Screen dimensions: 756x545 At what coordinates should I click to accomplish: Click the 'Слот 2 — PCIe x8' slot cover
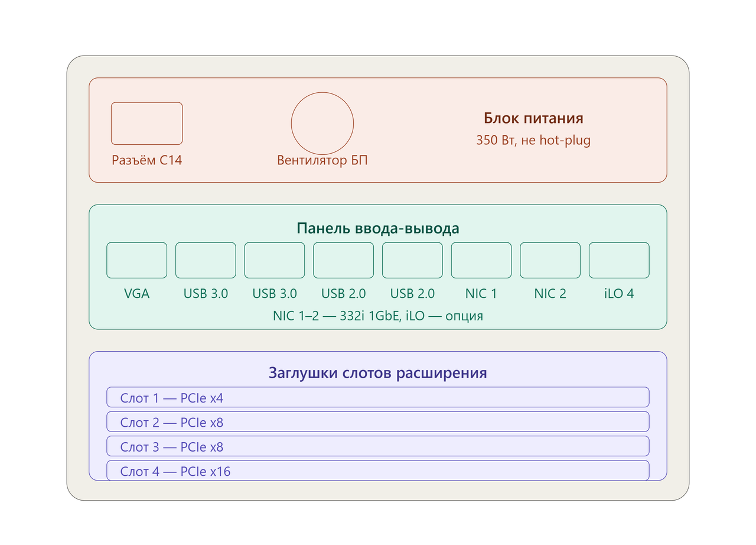point(378,421)
